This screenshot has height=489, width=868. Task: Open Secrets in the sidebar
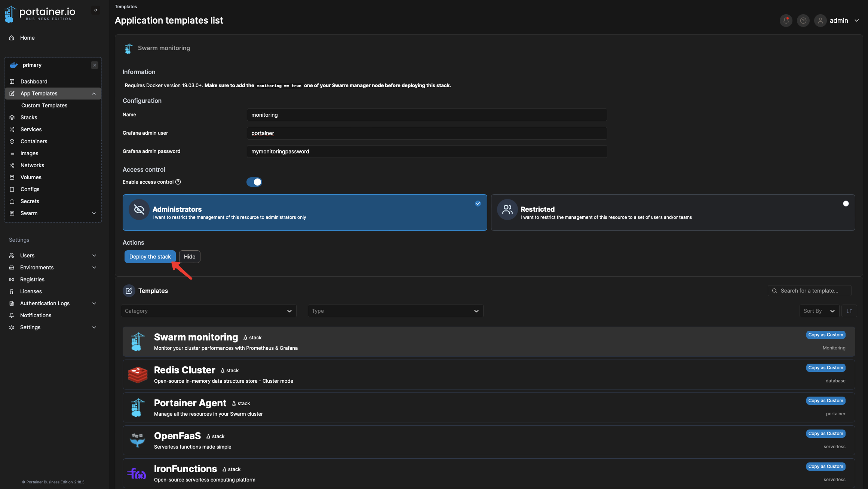pyautogui.click(x=53, y=201)
